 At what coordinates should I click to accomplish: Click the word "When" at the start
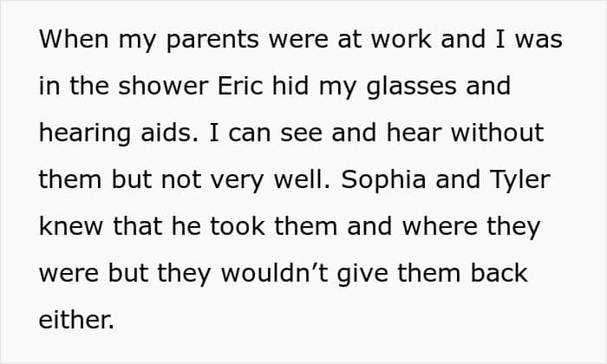click(74, 39)
